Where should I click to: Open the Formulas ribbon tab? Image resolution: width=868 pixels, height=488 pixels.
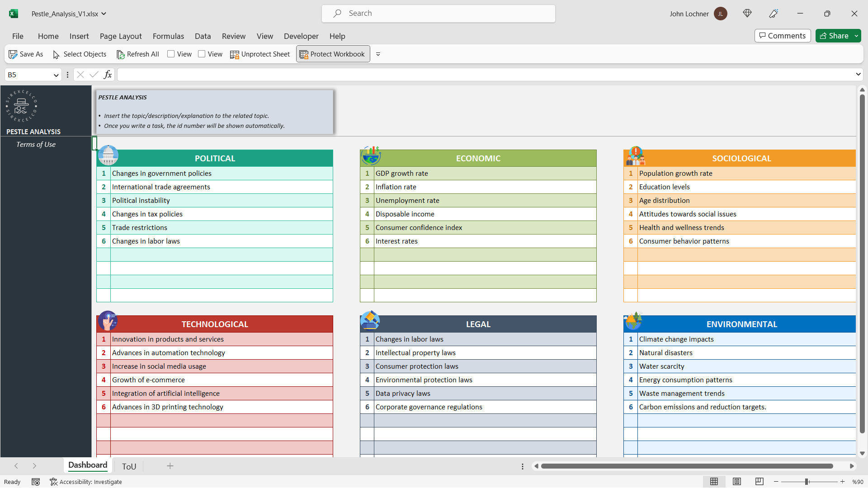point(168,36)
